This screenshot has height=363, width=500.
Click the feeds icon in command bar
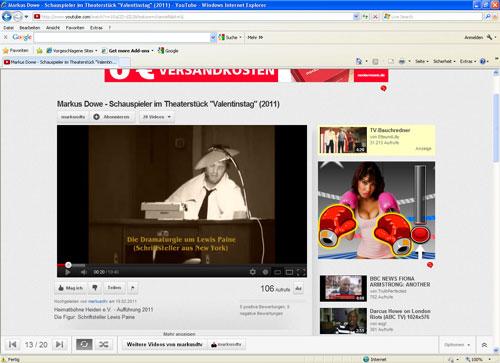click(x=375, y=61)
